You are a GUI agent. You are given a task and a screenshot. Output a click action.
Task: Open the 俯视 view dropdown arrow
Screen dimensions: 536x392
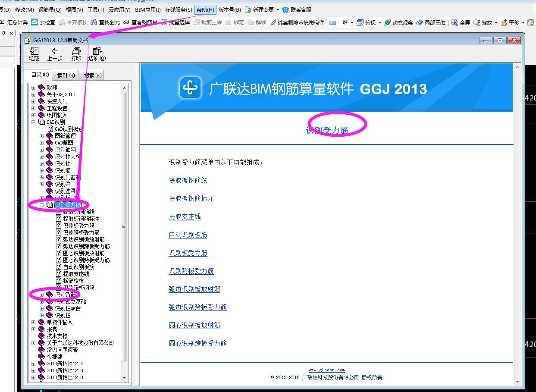click(379, 22)
